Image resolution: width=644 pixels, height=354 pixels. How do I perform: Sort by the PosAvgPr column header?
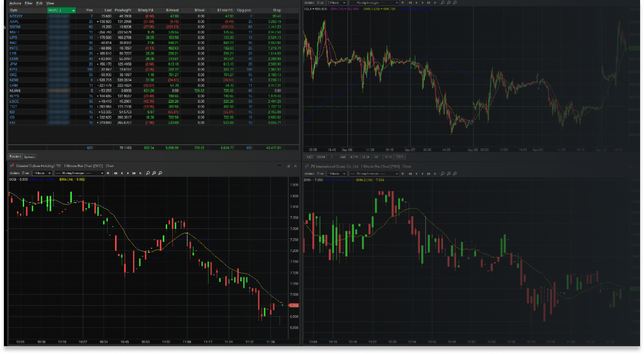pos(122,10)
